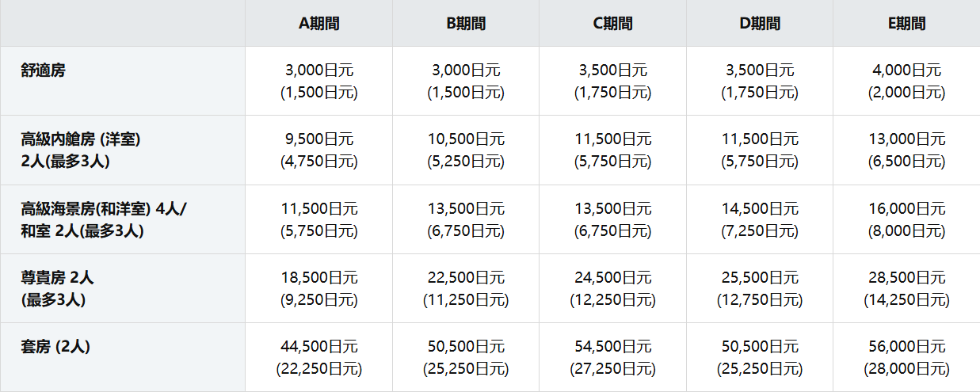
Task: Select the D期間 column header
Action: tap(760, 24)
